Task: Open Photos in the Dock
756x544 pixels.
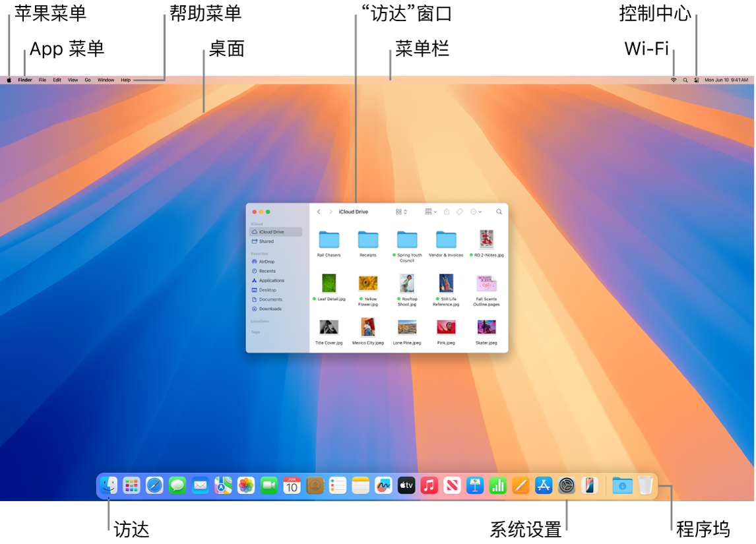Action: [x=246, y=486]
